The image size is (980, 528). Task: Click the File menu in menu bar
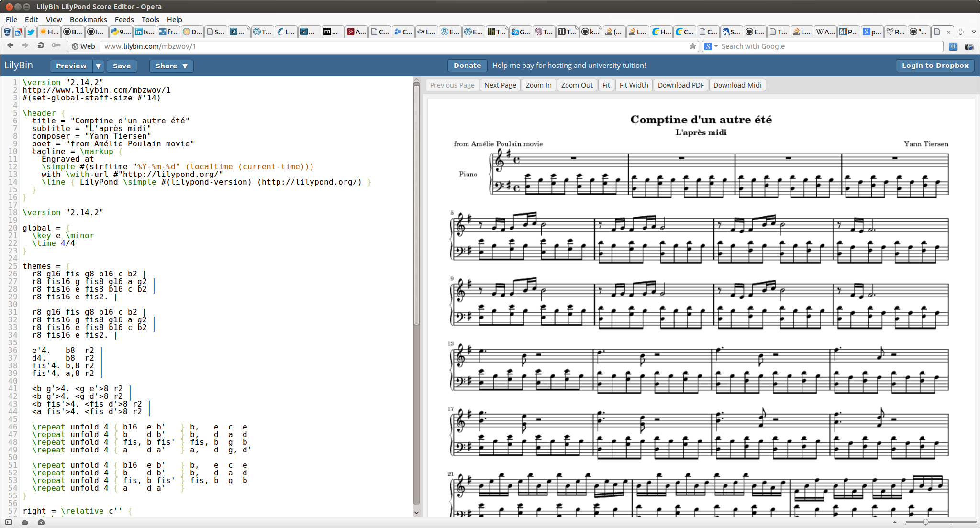[x=11, y=20]
